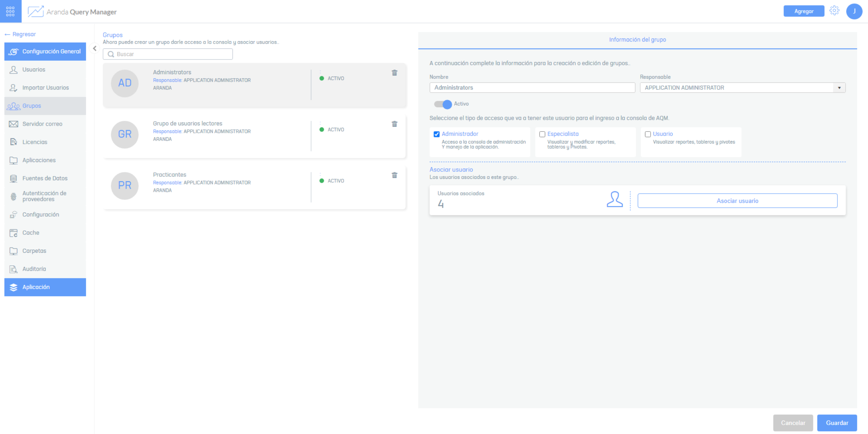868x434 pixels.
Task: Click the Asociar usuario button
Action: (737, 201)
